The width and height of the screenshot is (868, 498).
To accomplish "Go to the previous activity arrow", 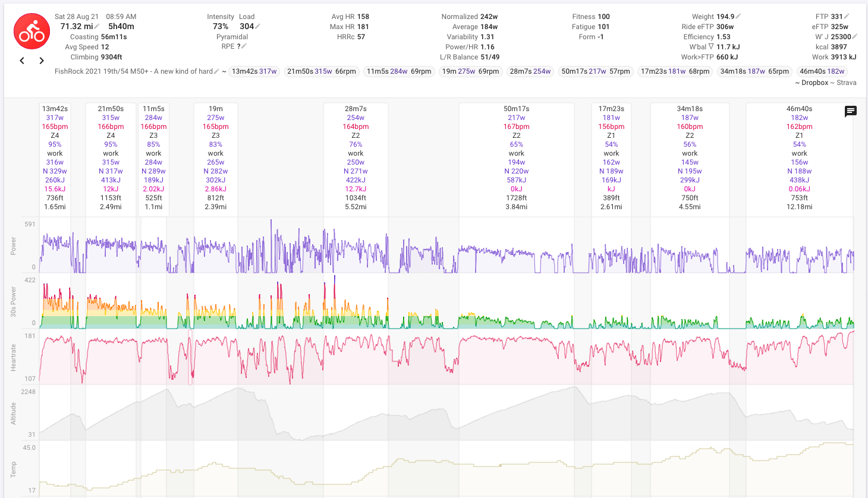I will click(23, 61).
